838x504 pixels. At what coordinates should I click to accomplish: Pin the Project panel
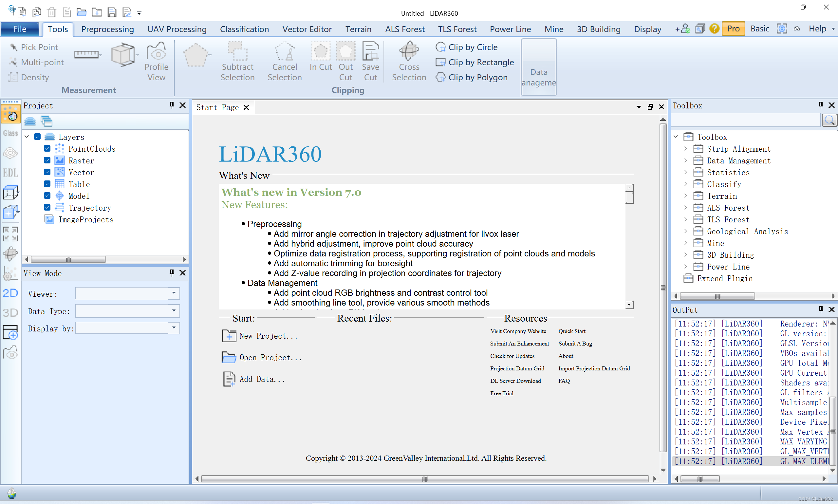(x=172, y=105)
